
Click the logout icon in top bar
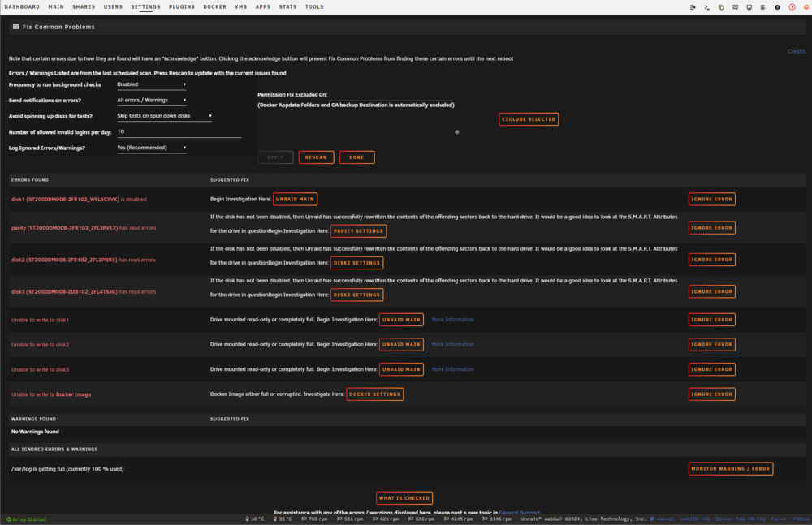693,7
